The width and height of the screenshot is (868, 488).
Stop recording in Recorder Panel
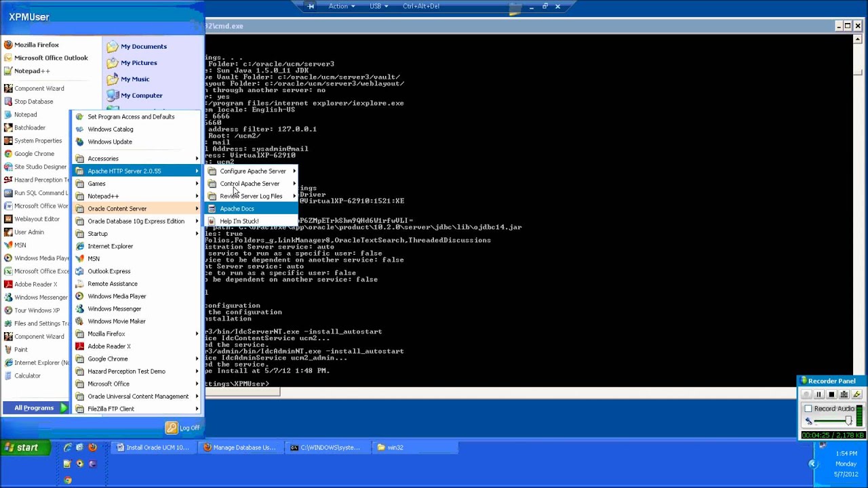click(831, 394)
